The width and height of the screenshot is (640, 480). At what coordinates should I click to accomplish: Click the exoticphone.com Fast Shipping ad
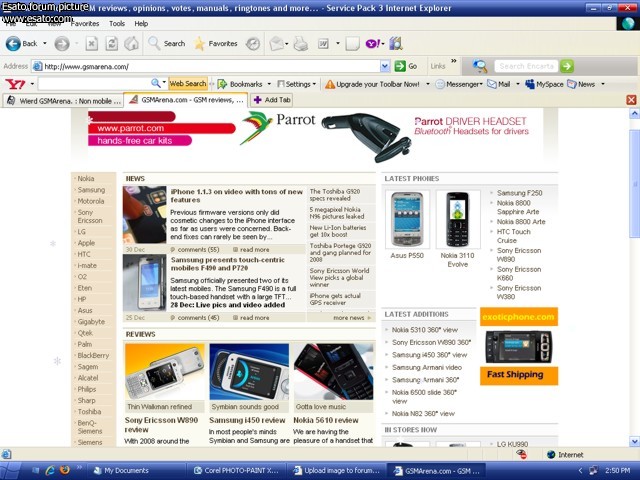click(x=519, y=346)
